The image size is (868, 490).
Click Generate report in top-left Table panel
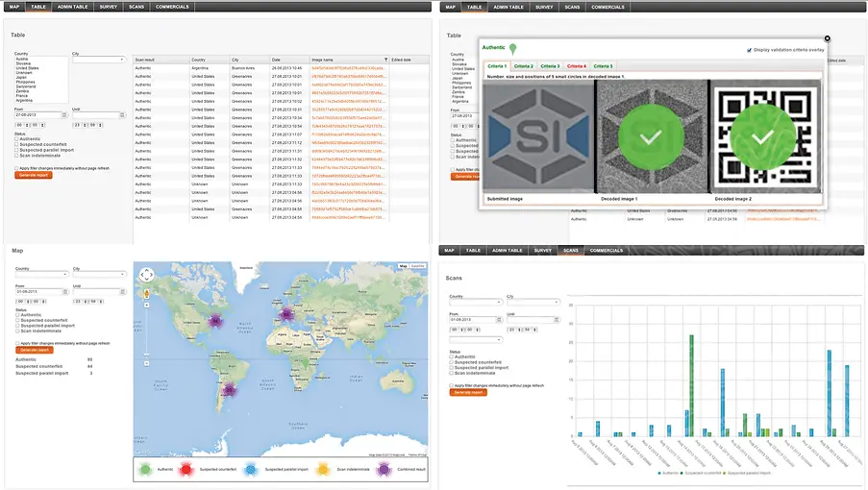[x=34, y=175]
